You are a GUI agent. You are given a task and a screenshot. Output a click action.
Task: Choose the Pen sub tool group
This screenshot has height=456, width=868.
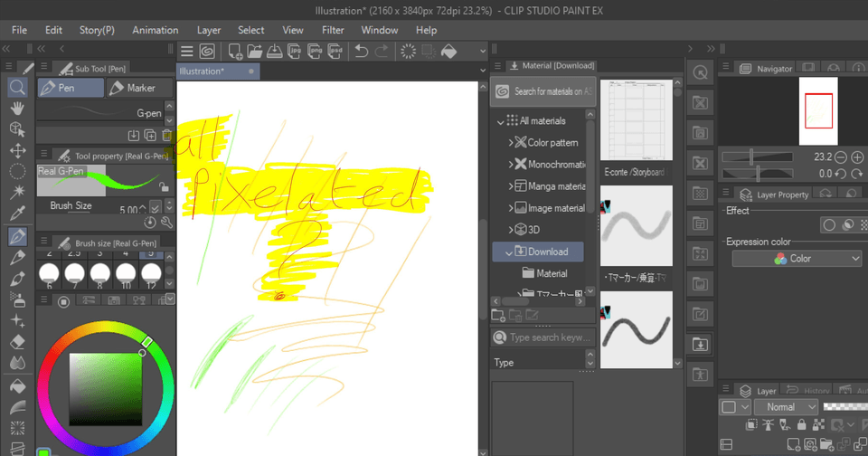click(x=70, y=88)
